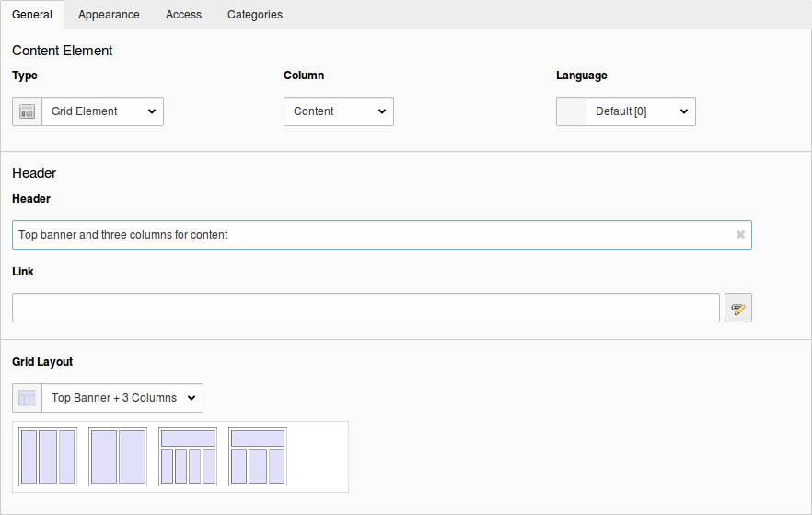
Task: Click the Grid Layout label
Action: tap(42, 362)
